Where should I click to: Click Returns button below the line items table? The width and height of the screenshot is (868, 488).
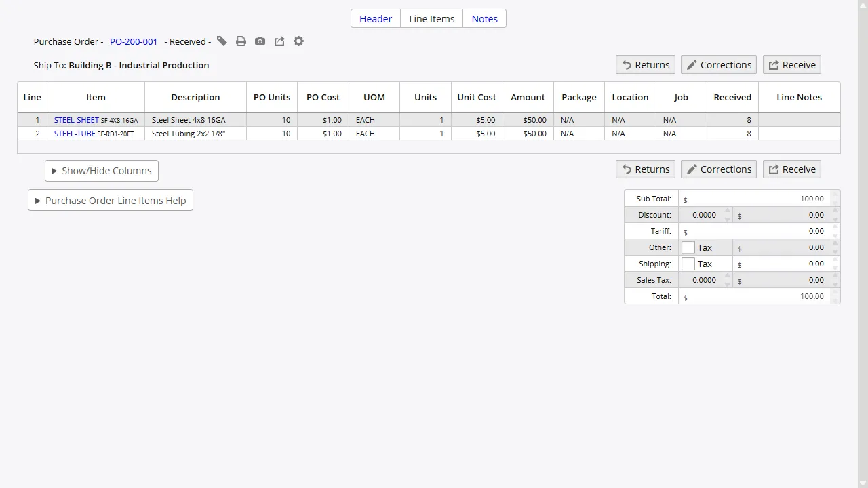646,169
